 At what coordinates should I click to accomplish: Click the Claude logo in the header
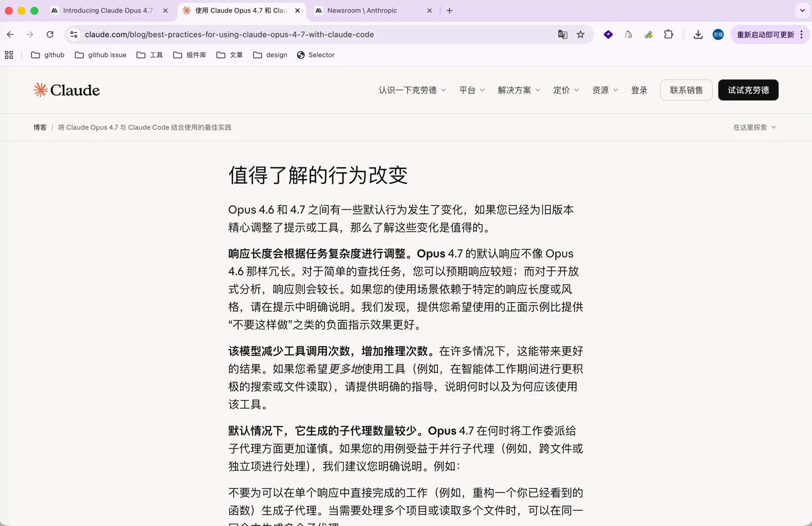click(x=66, y=90)
